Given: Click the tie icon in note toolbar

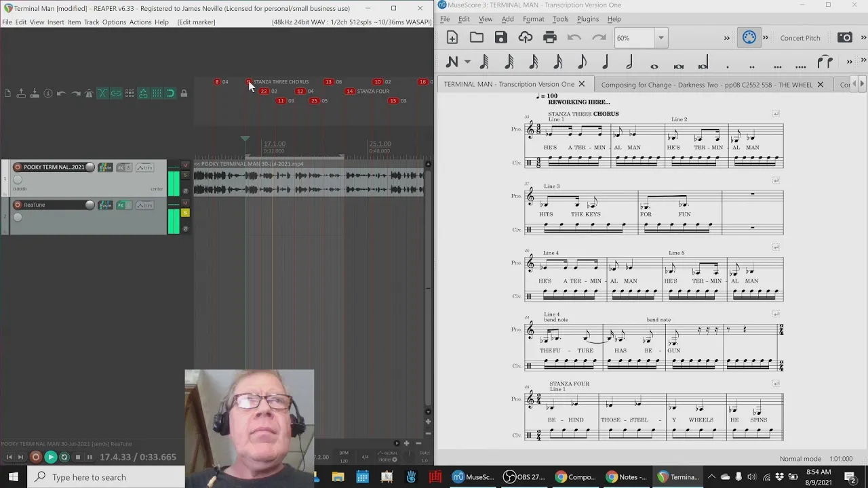Looking at the screenshot, I should [x=825, y=62].
